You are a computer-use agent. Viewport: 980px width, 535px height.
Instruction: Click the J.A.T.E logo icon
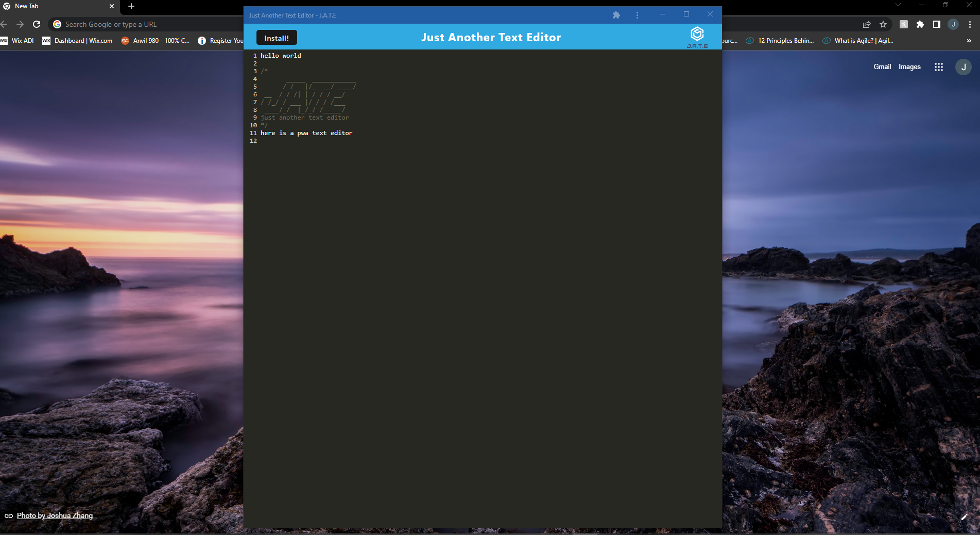[x=697, y=34]
